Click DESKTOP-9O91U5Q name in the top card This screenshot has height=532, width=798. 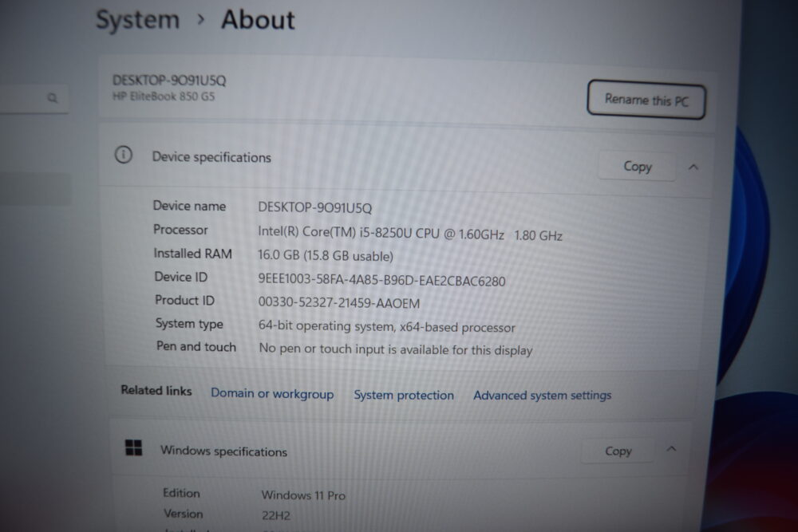pos(169,81)
